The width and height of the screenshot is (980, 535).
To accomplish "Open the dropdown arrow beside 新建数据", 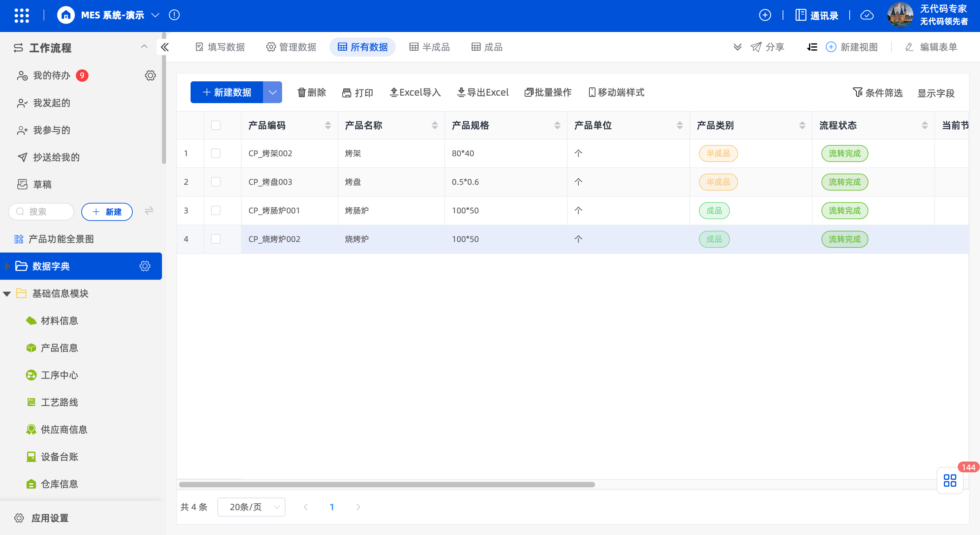I will pyautogui.click(x=272, y=92).
